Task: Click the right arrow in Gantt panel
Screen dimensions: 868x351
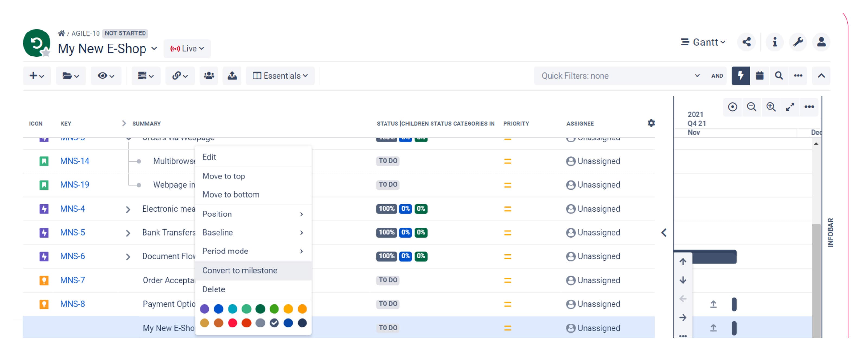Action: click(x=683, y=318)
